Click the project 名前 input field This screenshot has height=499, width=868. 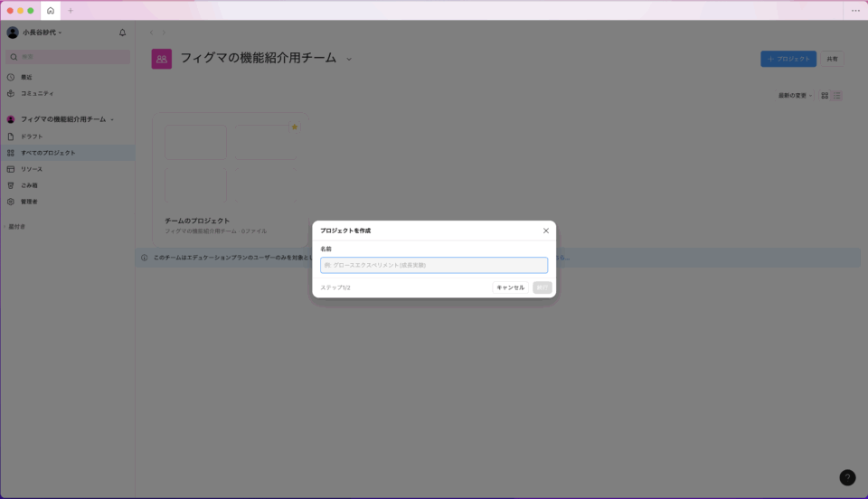click(434, 265)
